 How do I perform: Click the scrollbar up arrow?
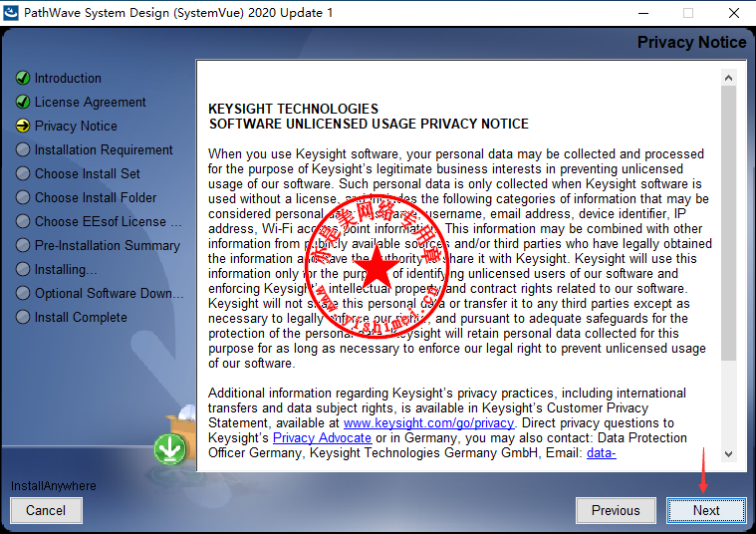coord(728,78)
